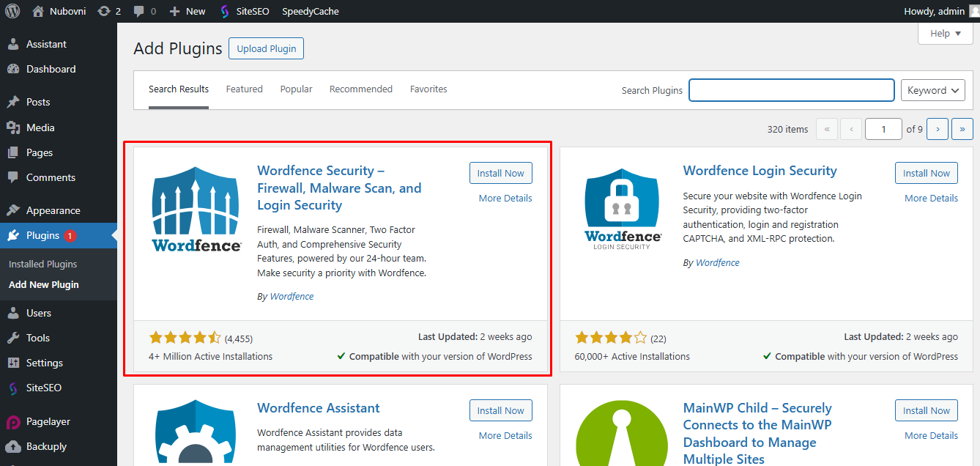Go to the next results page
Viewport: 980px width, 466px height.
pyautogui.click(x=938, y=129)
